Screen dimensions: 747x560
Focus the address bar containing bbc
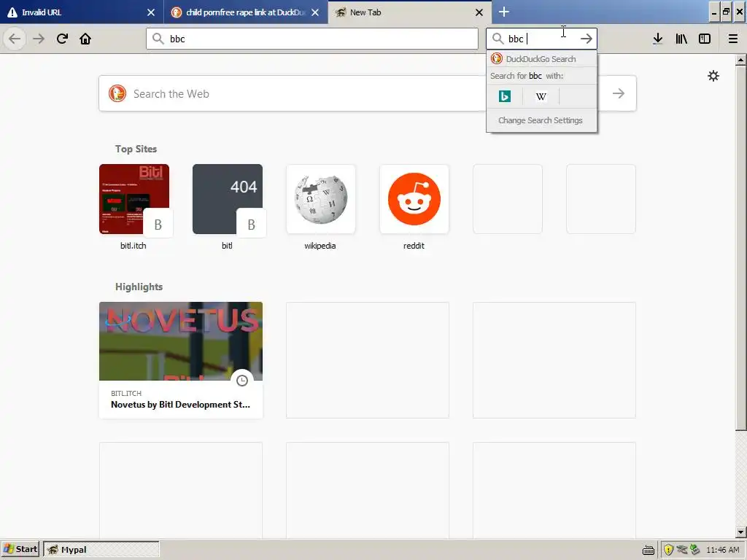312,39
